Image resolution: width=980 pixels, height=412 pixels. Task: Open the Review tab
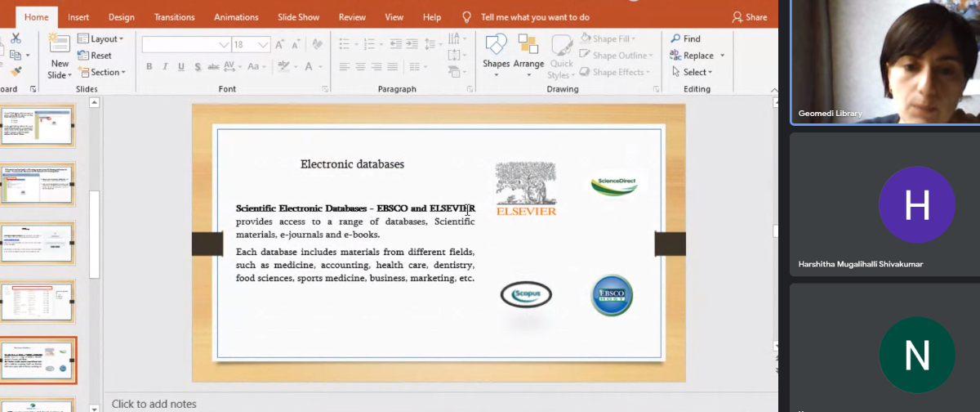click(352, 16)
